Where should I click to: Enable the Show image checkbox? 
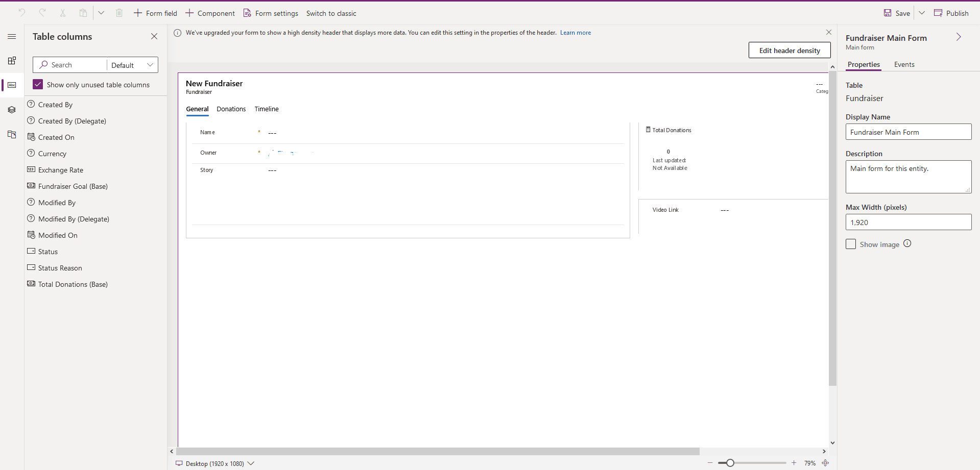point(851,244)
